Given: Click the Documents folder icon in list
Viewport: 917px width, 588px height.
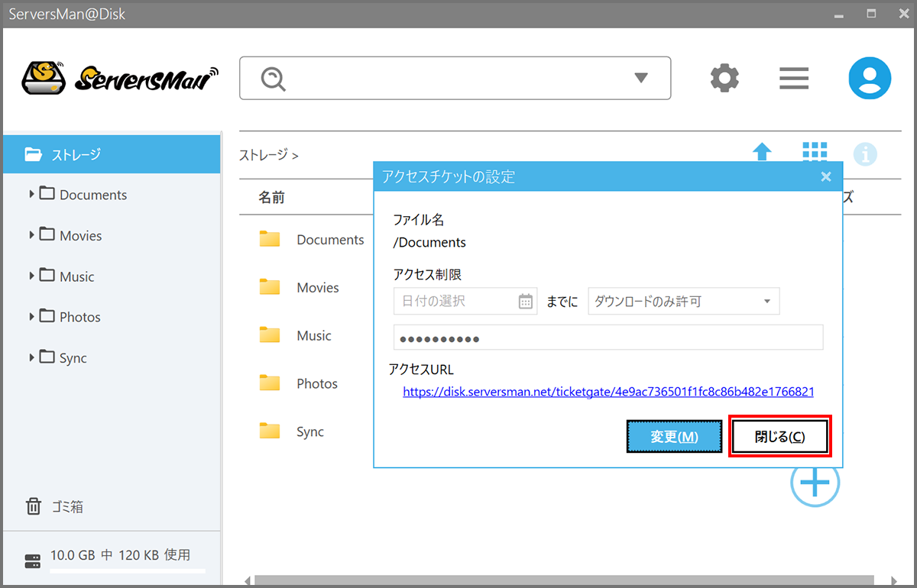Looking at the screenshot, I should point(270,239).
